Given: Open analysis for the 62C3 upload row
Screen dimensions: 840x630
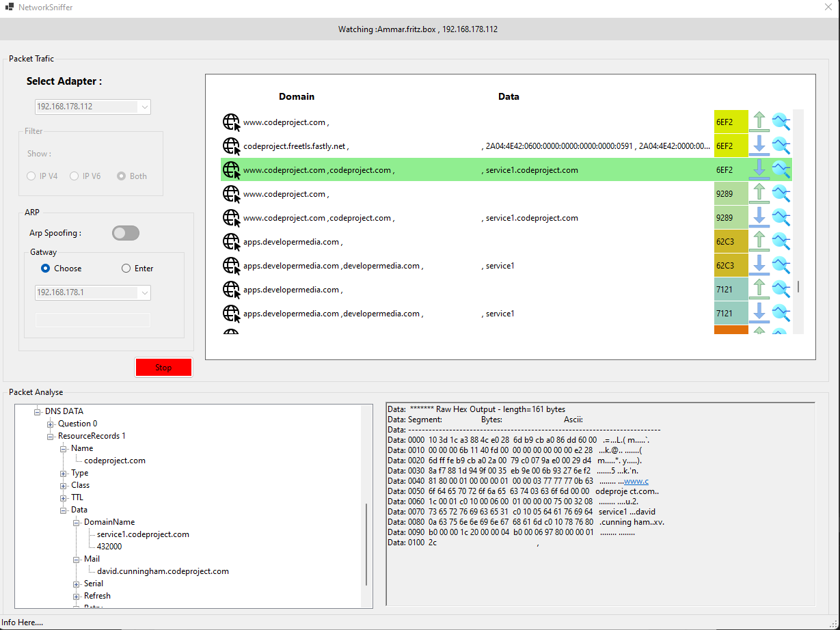Looking at the screenshot, I should 781,241.
